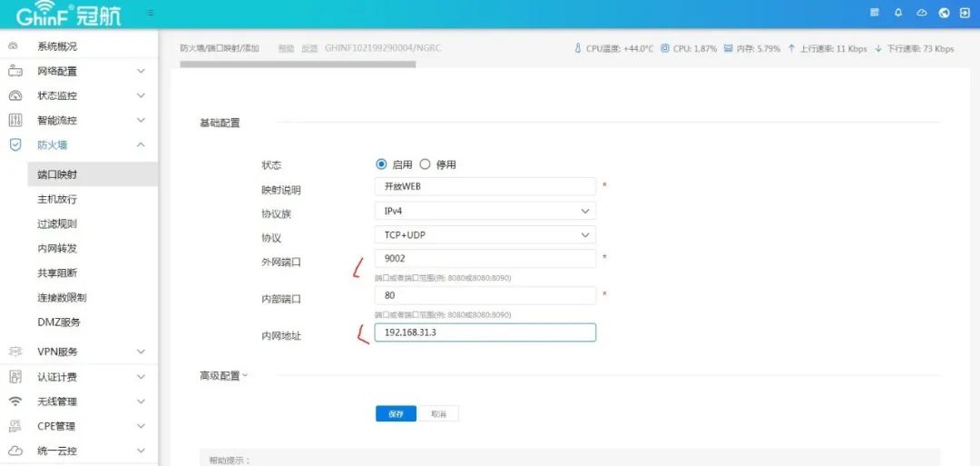The image size is (980, 466).
Task: Click the 统一云控 cloud icon
Action: coord(15,451)
